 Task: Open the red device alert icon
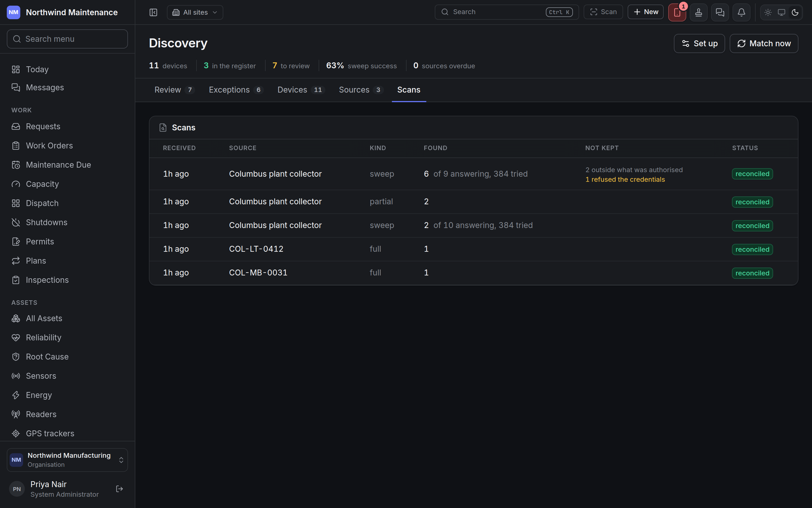(x=677, y=12)
